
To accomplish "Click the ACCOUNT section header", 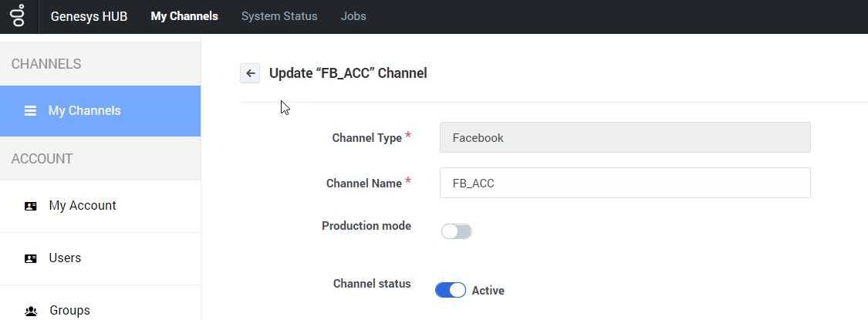I will click(x=42, y=159).
